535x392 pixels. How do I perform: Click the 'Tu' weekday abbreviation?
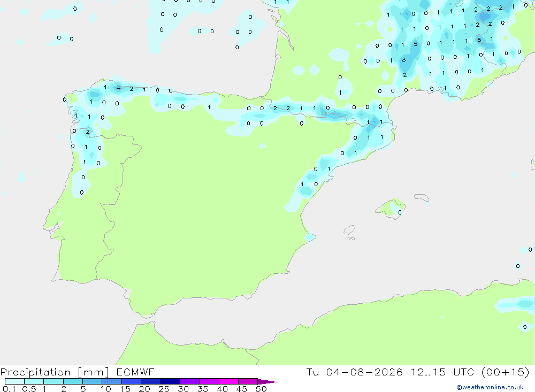point(312,372)
